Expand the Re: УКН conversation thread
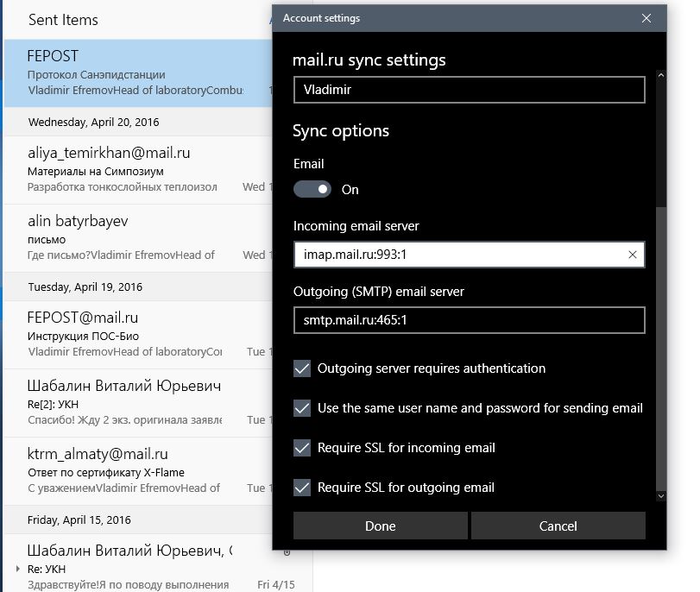This screenshot has width=700, height=592. click(x=16, y=569)
